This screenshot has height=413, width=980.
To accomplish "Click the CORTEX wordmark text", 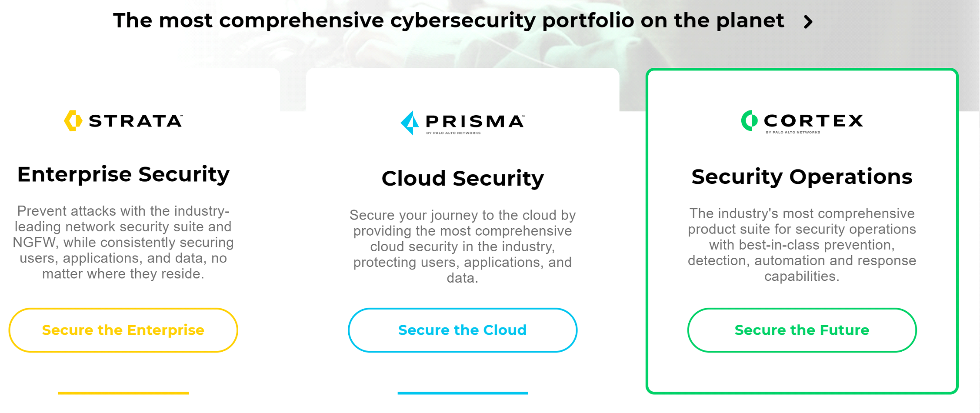I will [813, 120].
